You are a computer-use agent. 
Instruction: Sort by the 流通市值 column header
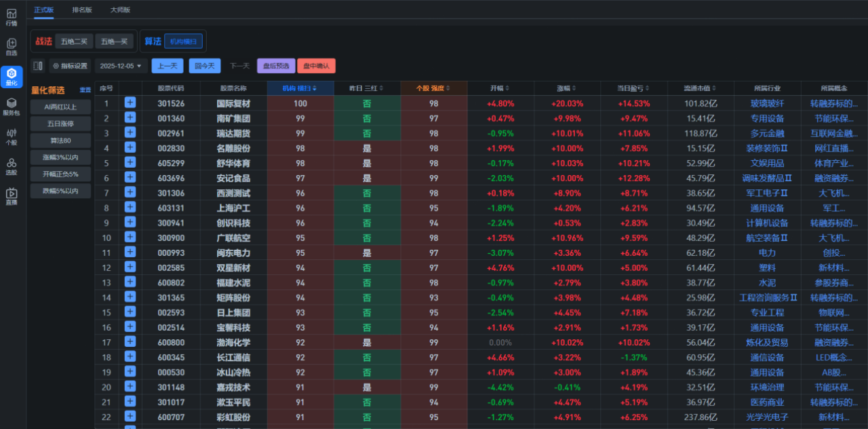click(701, 88)
